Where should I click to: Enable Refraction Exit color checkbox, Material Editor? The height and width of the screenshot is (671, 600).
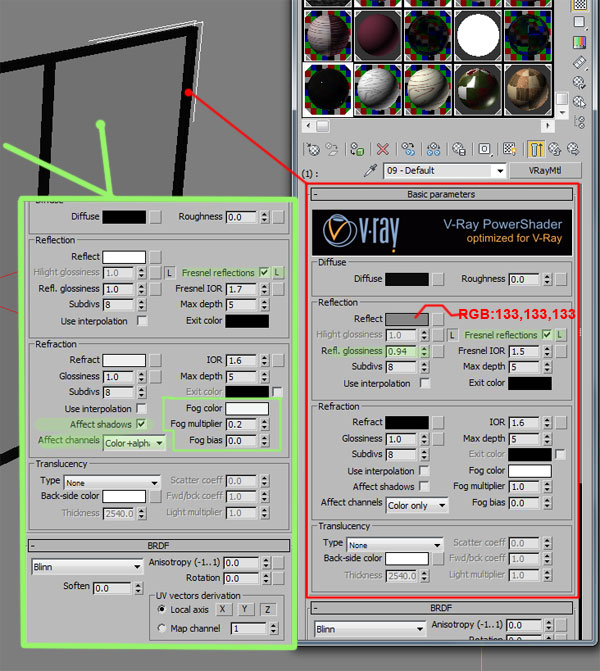(560, 454)
